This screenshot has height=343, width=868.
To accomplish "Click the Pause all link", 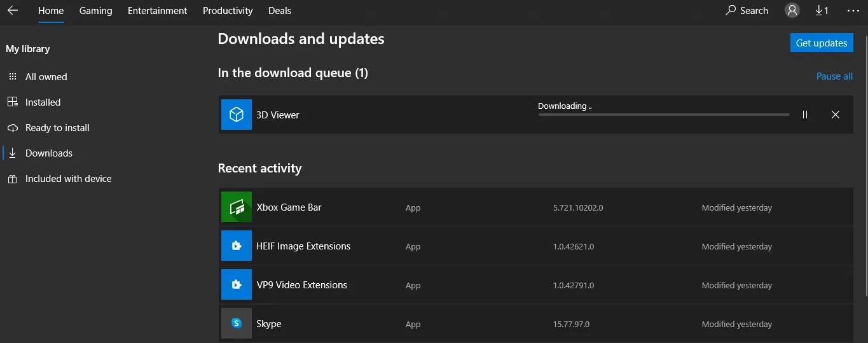I will [834, 76].
